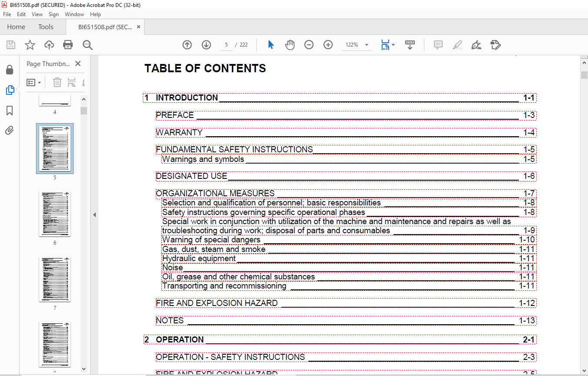The width and height of the screenshot is (588, 376).
Task: Expand fit page tool dropdown arrow
Action: [393, 45]
